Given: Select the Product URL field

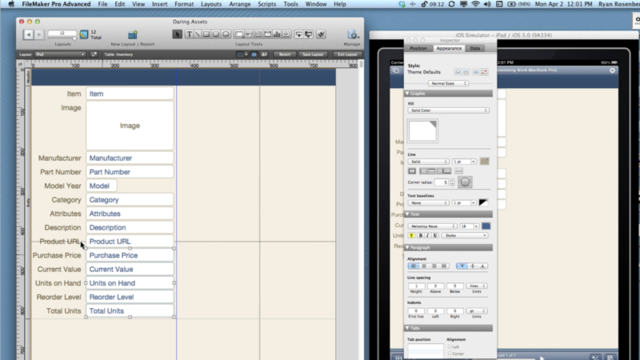Looking at the screenshot, I should 130,242.
